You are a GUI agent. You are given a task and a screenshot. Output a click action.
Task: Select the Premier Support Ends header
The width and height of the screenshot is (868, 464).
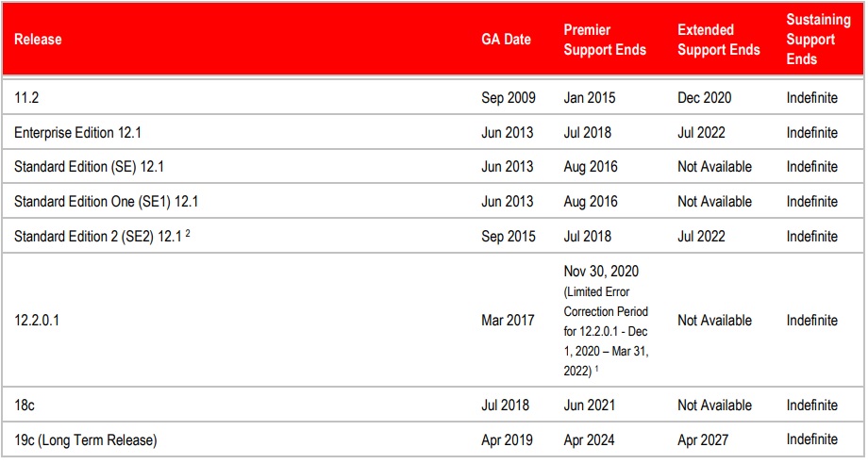click(x=605, y=40)
